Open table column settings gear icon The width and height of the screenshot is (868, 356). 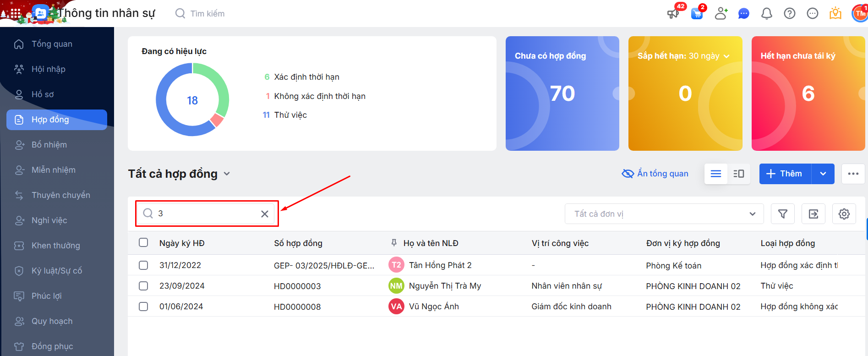(x=844, y=214)
